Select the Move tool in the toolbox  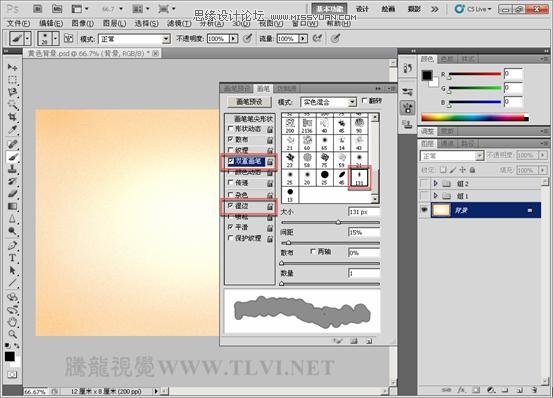12,67
